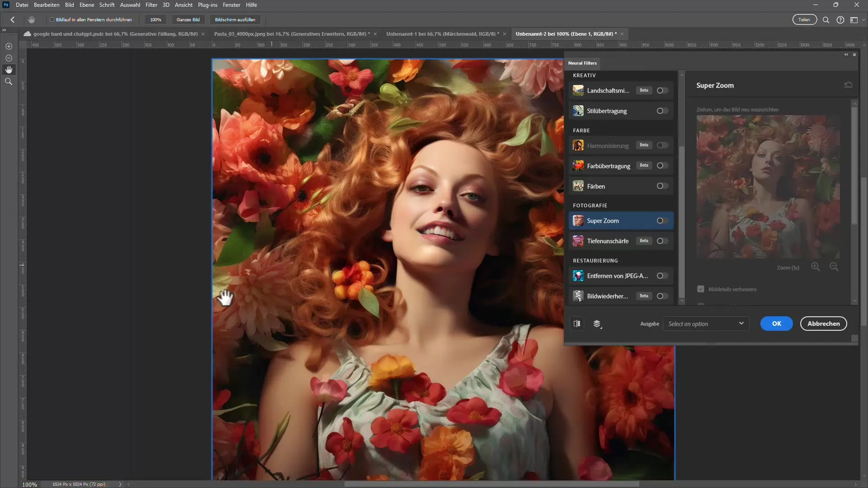Open the Plug-ins menu
The image size is (868, 488).
coord(208,5)
